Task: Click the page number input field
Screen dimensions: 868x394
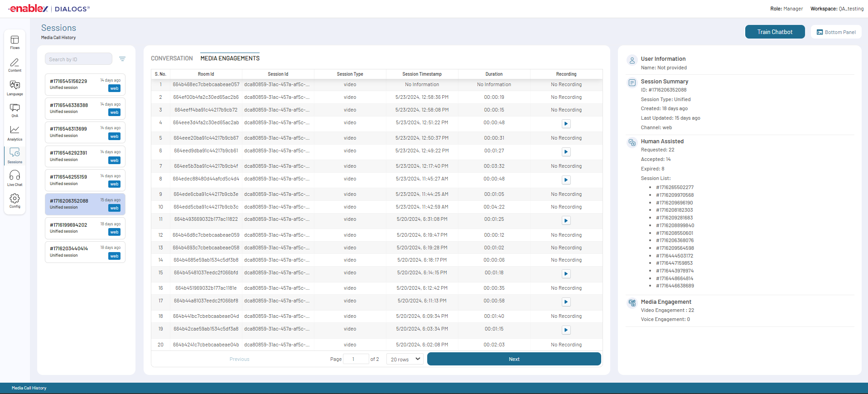Action: [x=356, y=359]
